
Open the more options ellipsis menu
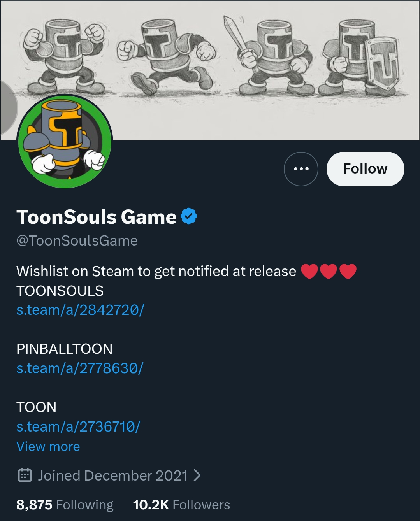coord(301,169)
